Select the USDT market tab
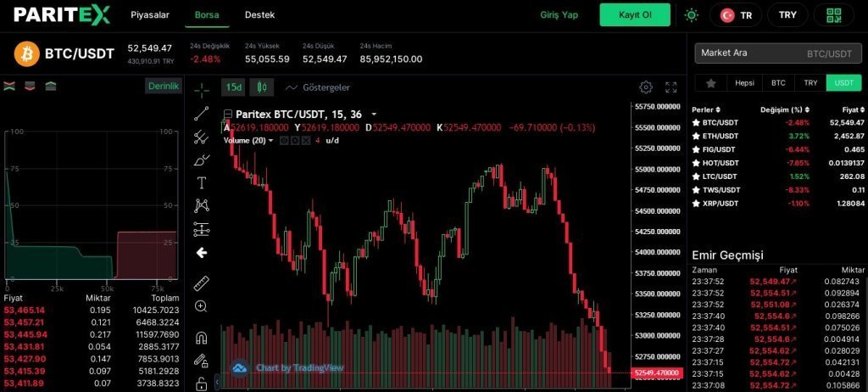868x392 pixels. [844, 83]
